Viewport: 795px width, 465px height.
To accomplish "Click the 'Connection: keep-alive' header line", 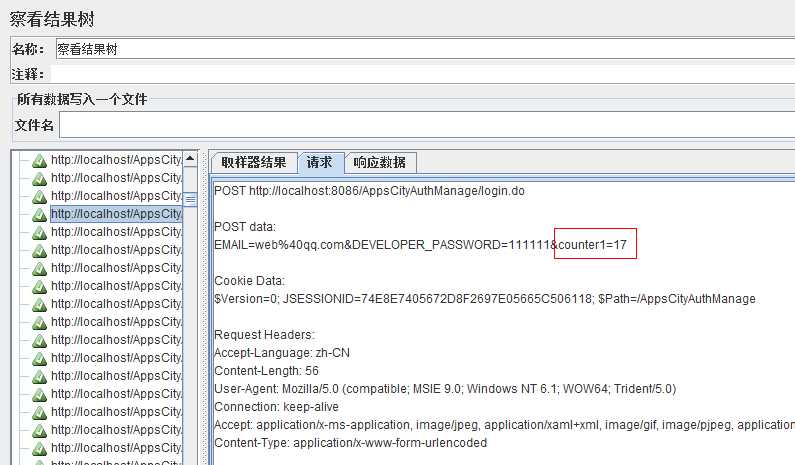I will [276, 407].
